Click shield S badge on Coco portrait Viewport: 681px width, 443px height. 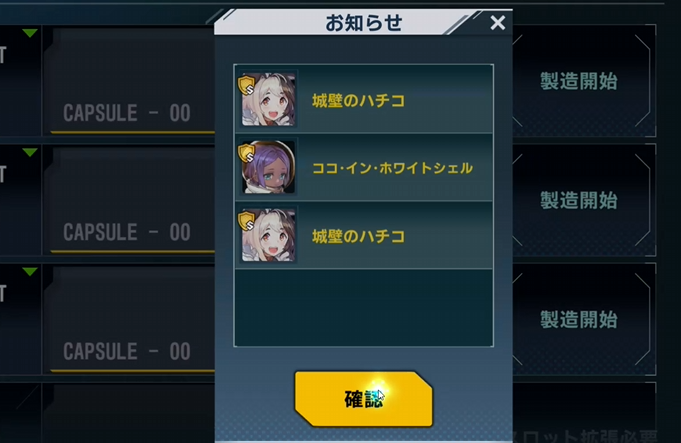pyautogui.click(x=246, y=153)
